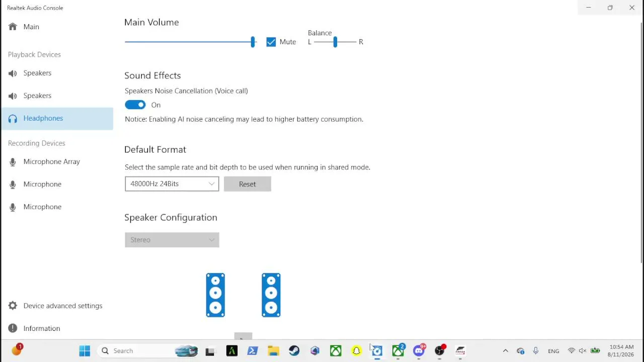Click the 'Playback Devices' heading
The height and width of the screenshot is (362, 644).
(x=34, y=54)
